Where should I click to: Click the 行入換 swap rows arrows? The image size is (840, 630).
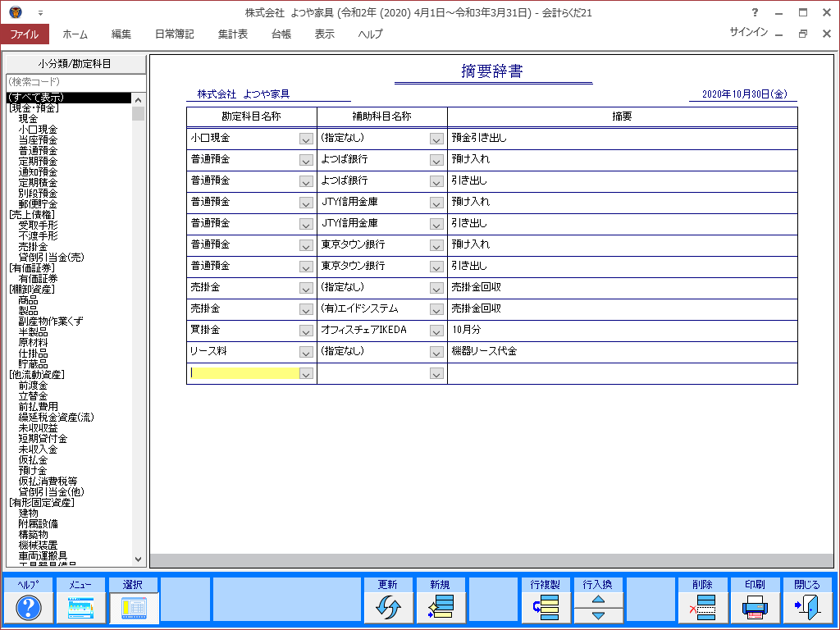[598, 608]
